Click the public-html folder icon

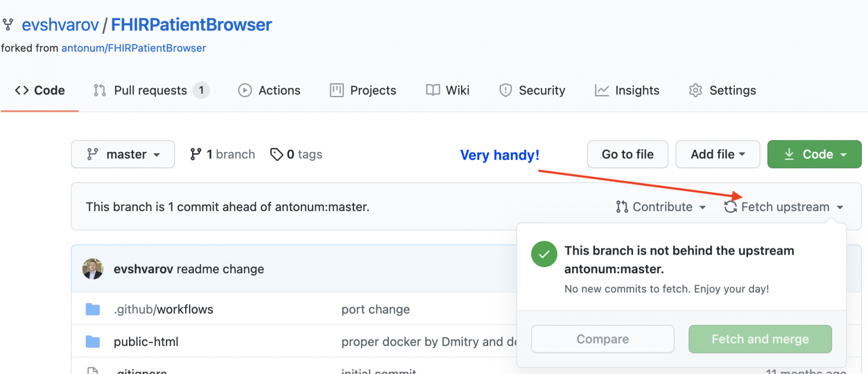click(93, 342)
